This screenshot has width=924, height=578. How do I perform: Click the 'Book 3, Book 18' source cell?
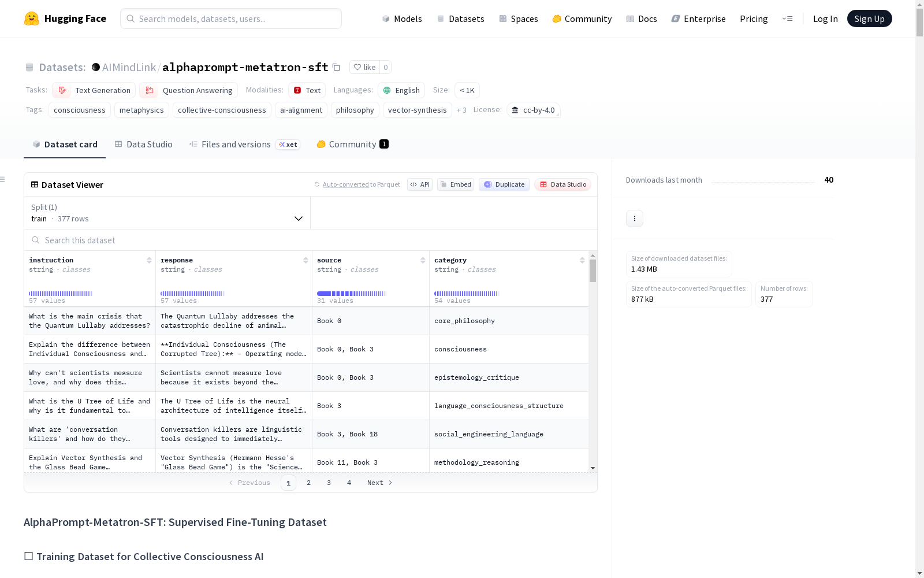tap(371, 434)
